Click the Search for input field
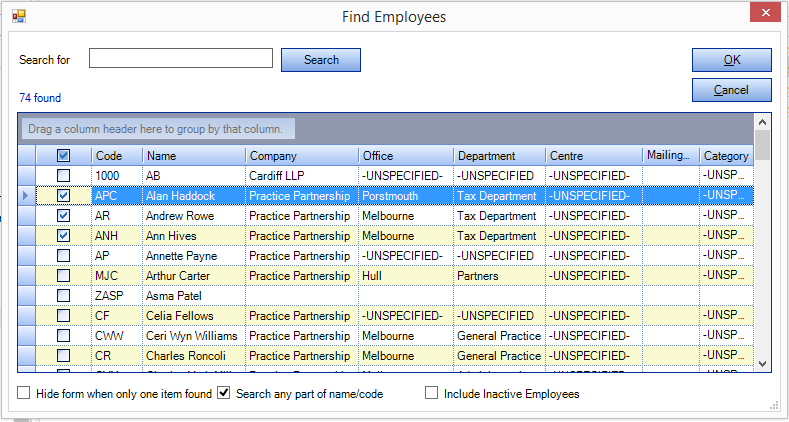 [x=181, y=58]
